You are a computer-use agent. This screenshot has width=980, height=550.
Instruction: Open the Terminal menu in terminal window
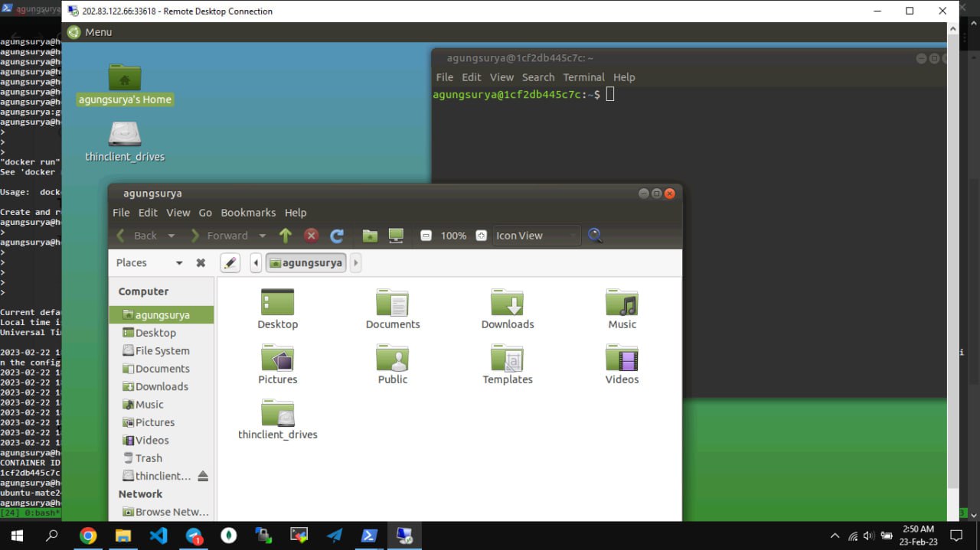(x=583, y=77)
